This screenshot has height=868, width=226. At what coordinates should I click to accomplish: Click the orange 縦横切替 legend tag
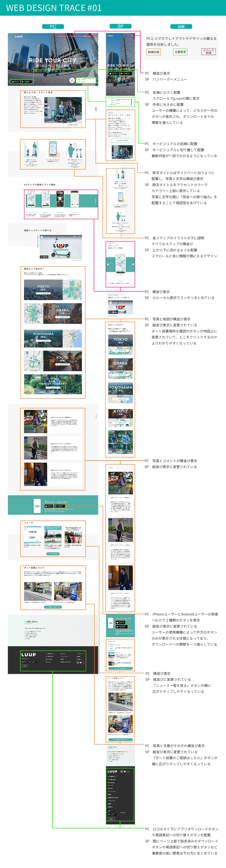coord(153,52)
